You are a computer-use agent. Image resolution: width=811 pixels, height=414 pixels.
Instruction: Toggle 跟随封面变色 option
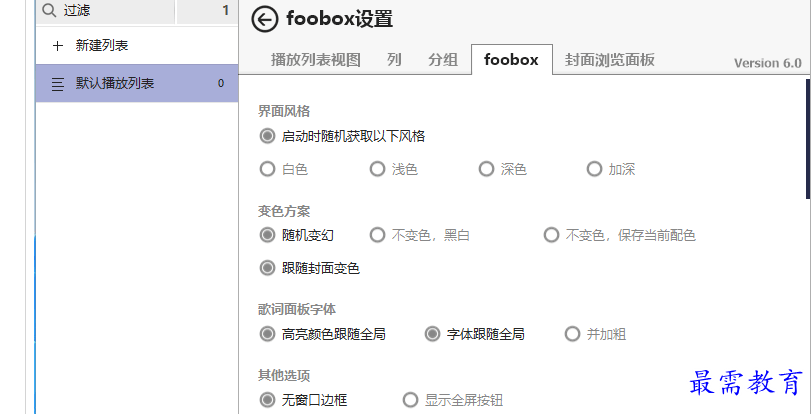coord(267,268)
